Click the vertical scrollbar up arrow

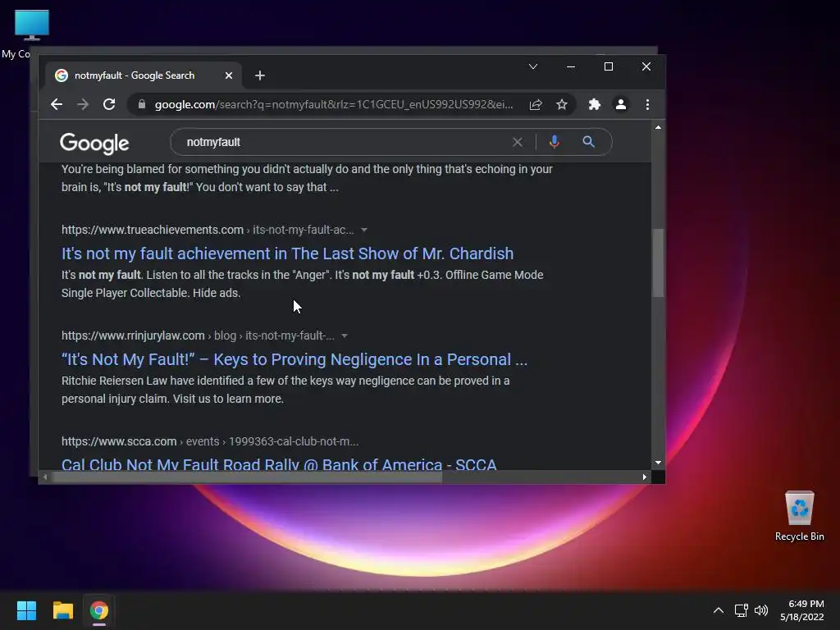tap(658, 127)
